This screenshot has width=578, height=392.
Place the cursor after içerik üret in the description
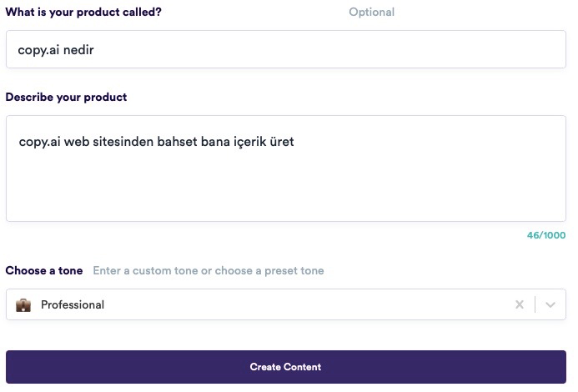(295, 142)
